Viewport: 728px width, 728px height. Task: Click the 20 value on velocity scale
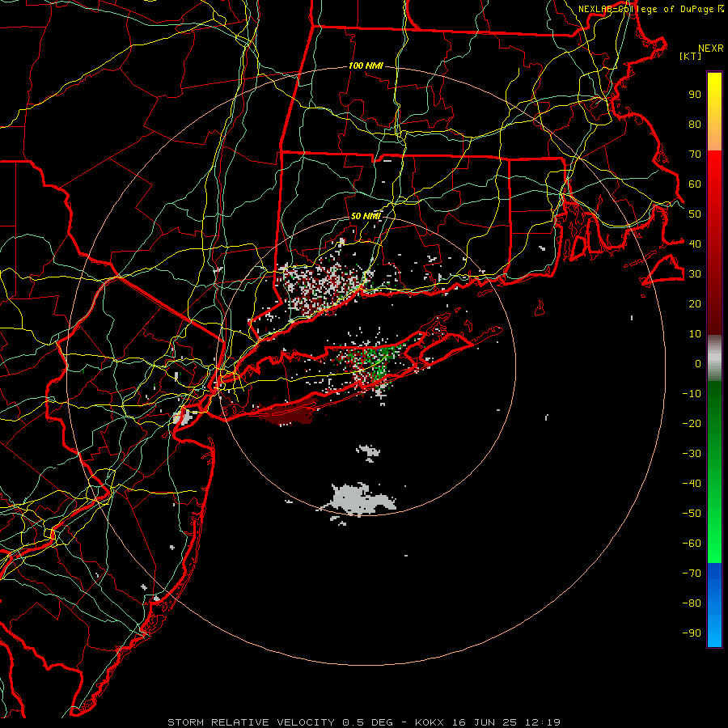tap(695, 303)
